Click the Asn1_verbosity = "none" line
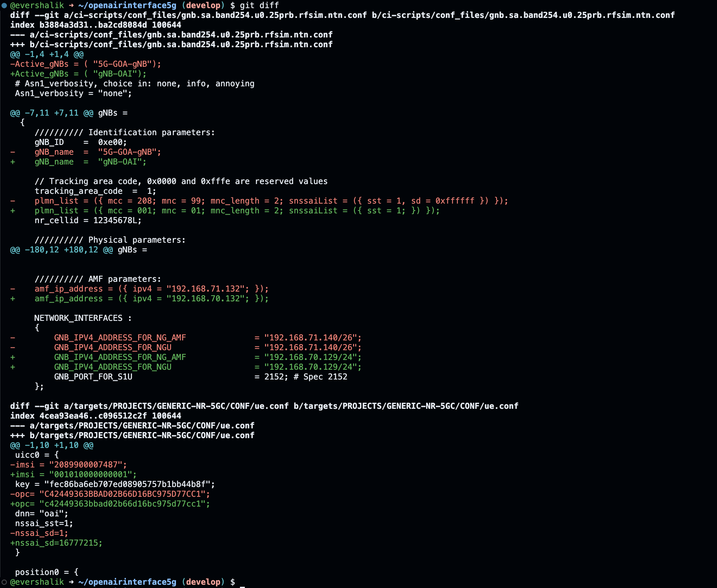The image size is (717, 588). [73, 93]
